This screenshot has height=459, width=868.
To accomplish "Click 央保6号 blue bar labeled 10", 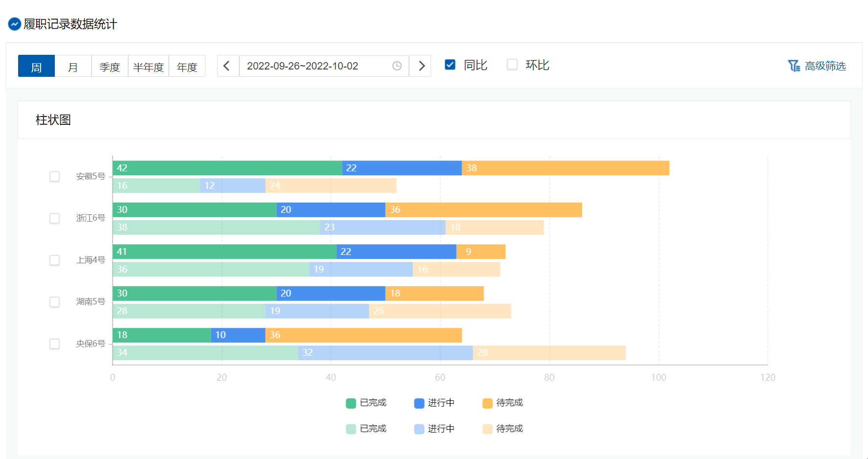I will tap(238, 335).
